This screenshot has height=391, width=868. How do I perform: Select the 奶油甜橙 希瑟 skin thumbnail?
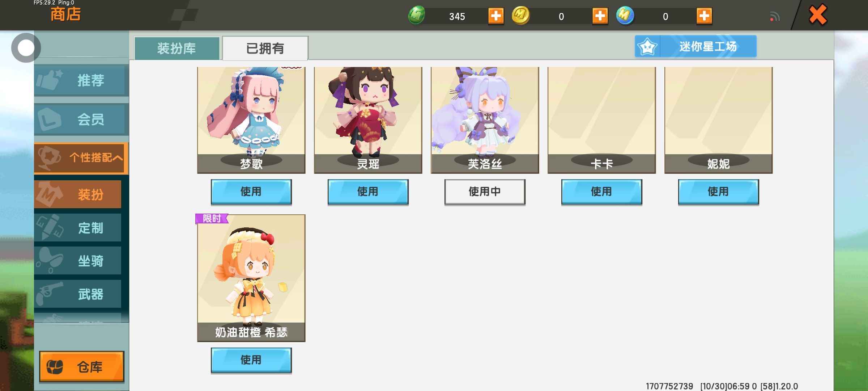251,278
